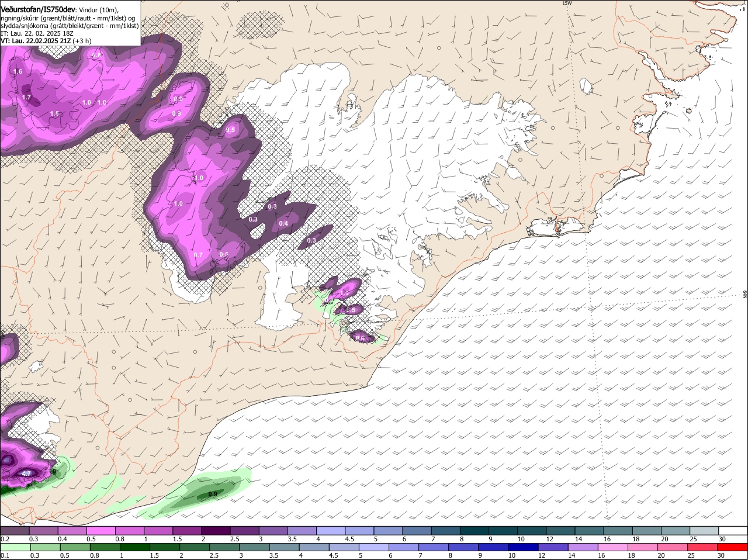Click the 0.9 value inside the green rain area

tap(213, 495)
